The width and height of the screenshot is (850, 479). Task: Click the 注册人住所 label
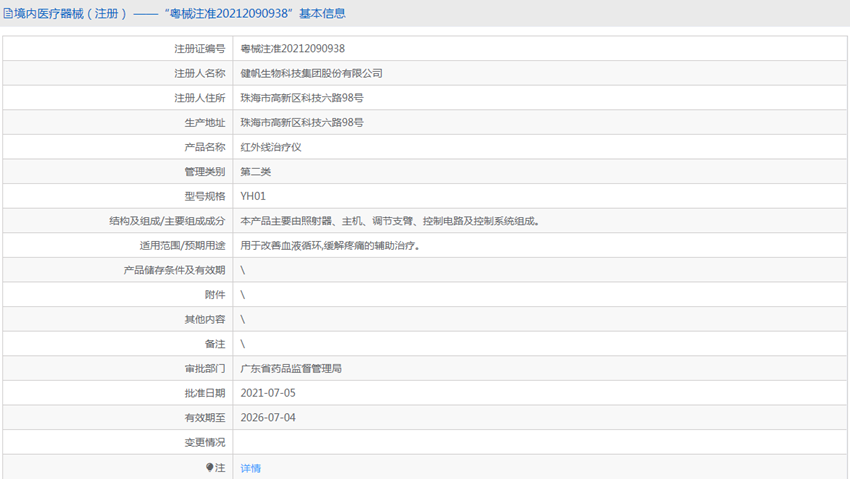(x=199, y=98)
